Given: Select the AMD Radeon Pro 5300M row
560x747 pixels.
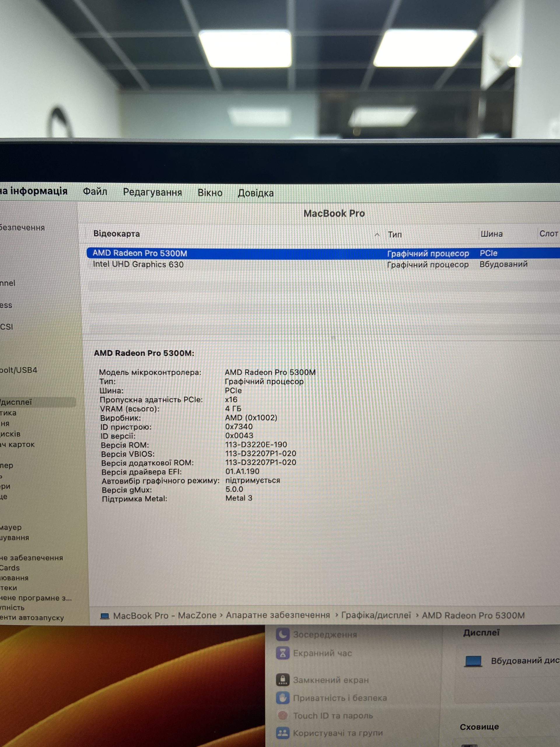Looking at the screenshot, I should (323, 253).
